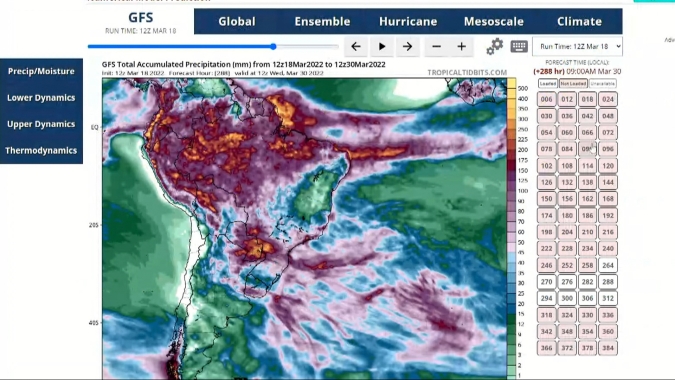This screenshot has width=675, height=380.
Task: Select forecast hour 276
Action: [x=567, y=282]
